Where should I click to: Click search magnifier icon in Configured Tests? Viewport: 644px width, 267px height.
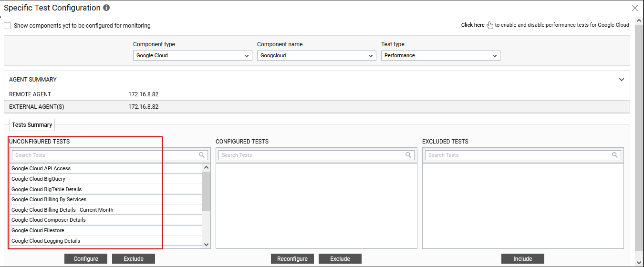[408, 155]
